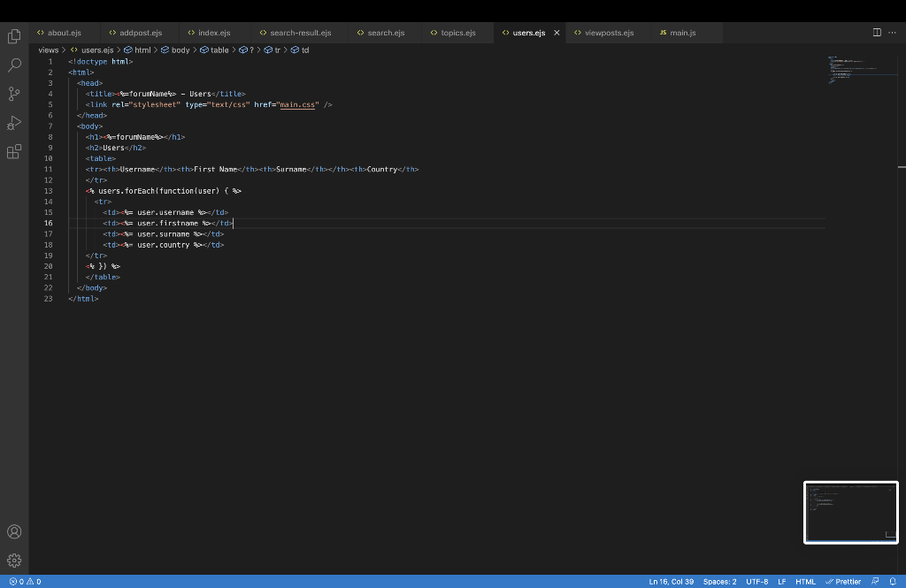
Task: Switch to the main.js tab
Action: pos(682,33)
